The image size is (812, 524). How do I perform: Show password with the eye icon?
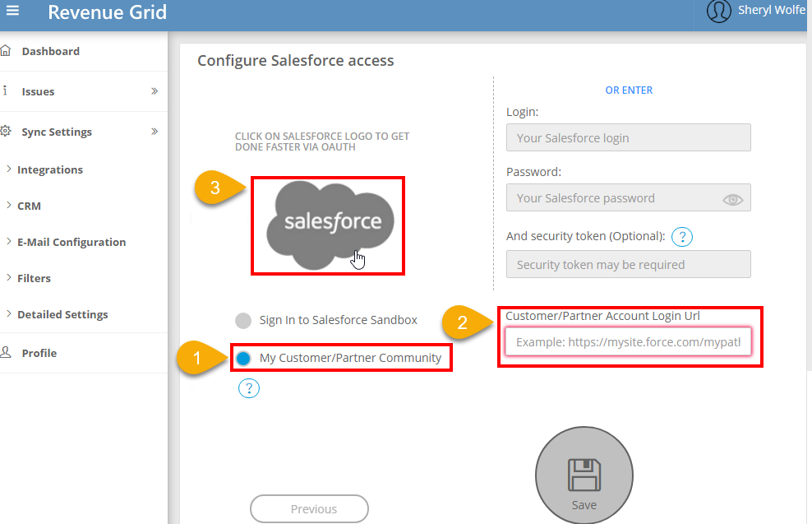pos(733,199)
